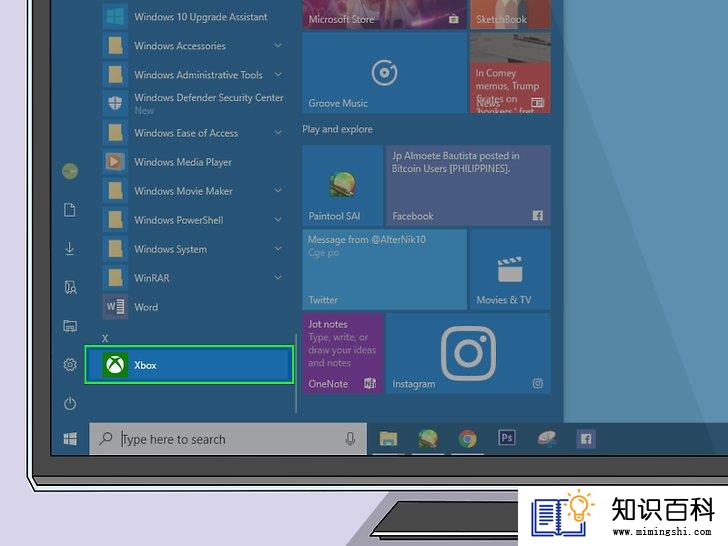Open Photoshop from the taskbar
The width and height of the screenshot is (728, 546).
(x=507, y=438)
